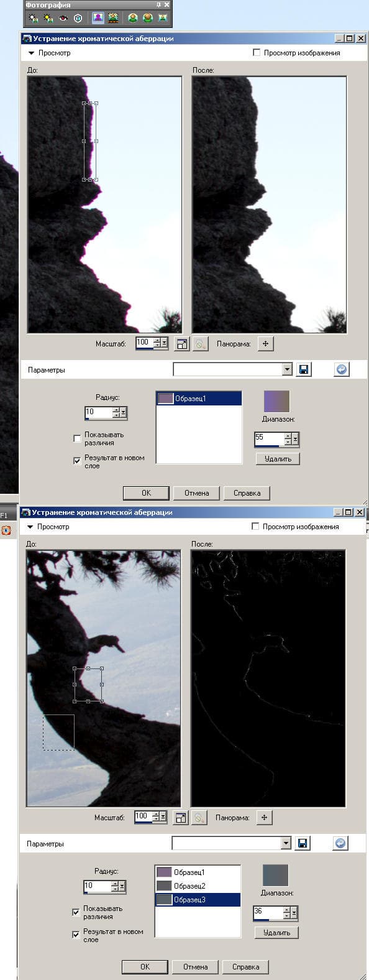Open the Диапазон slider arrow beside value 36

pos(294,913)
